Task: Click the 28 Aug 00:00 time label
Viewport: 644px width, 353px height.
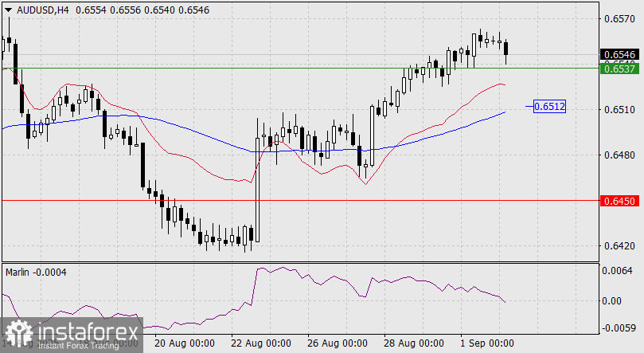Action: [414, 343]
